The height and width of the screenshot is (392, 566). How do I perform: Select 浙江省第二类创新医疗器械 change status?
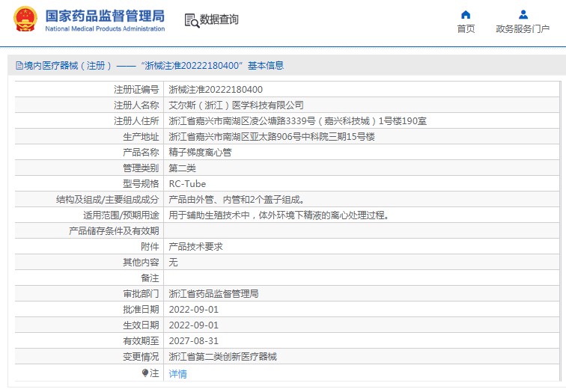pos(222,357)
